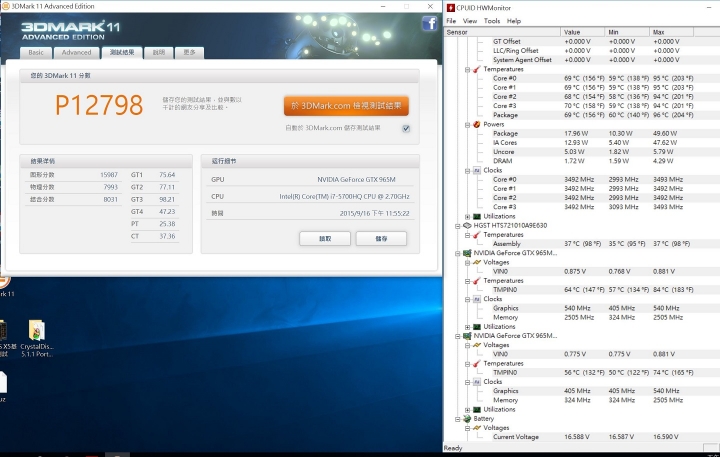The width and height of the screenshot is (720, 457).
Task: Click the orange 3DMark.com view results button
Action: 346,106
